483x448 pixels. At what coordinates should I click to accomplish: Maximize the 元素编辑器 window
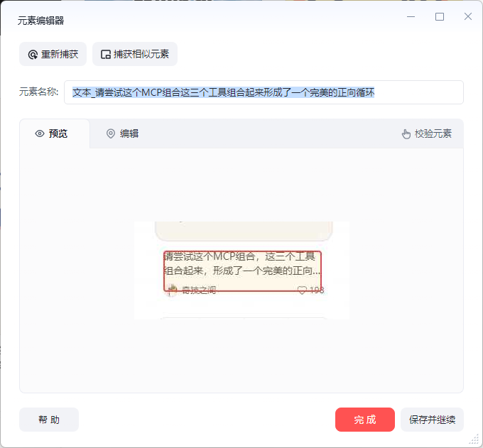[x=440, y=16]
